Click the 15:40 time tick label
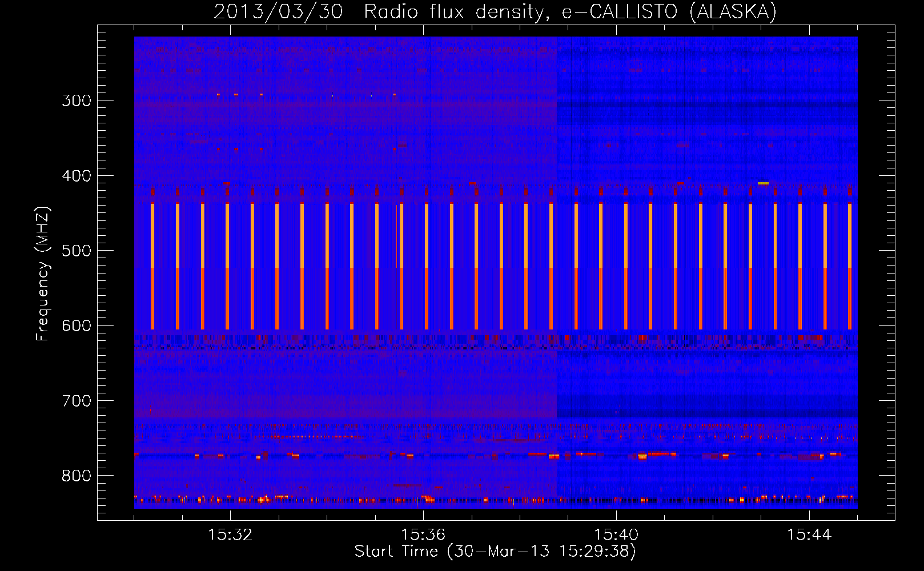The width and height of the screenshot is (924, 571). tap(616, 535)
